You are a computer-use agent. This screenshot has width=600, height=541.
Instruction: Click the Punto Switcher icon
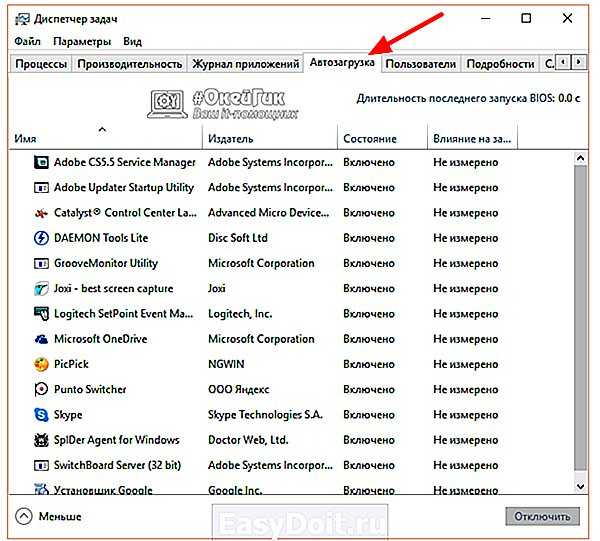click(x=41, y=389)
